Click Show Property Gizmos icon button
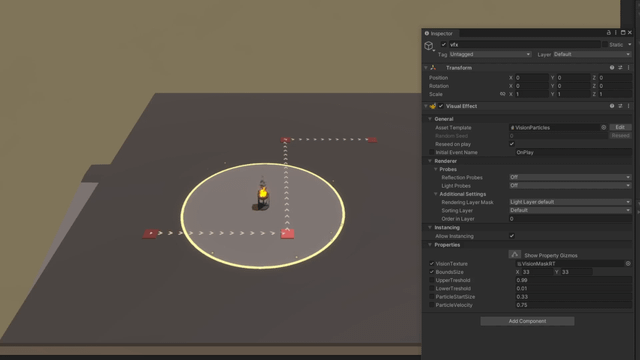This screenshot has height=360, width=640. [x=515, y=255]
